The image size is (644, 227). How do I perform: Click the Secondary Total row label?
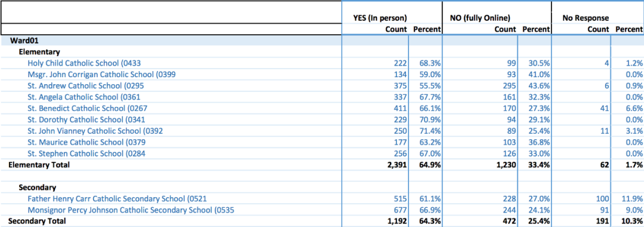pos(36,221)
